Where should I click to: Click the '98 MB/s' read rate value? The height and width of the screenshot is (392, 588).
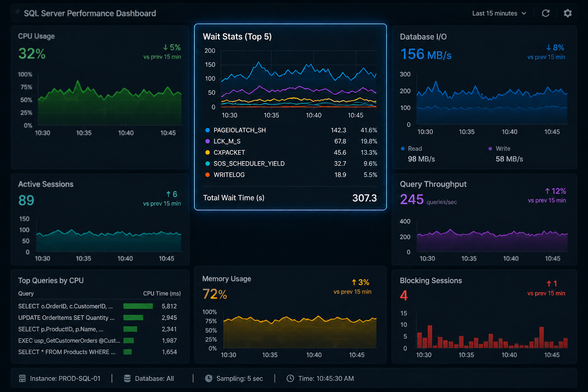pos(421,159)
